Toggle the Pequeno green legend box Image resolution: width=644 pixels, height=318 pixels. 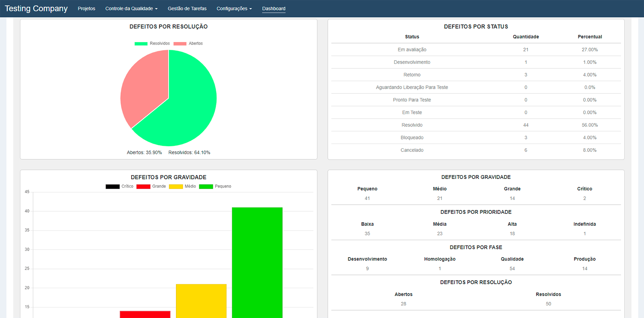click(206, 187)
